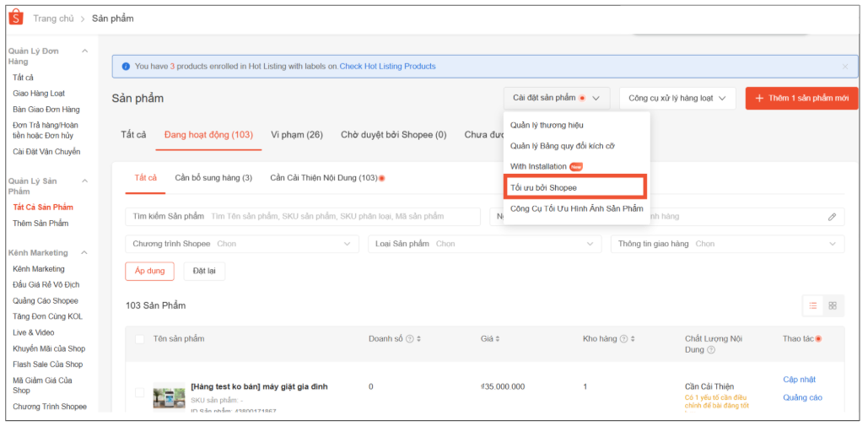Switch to list view icon
The image size is (868, 426).
[x=812, y=305]
